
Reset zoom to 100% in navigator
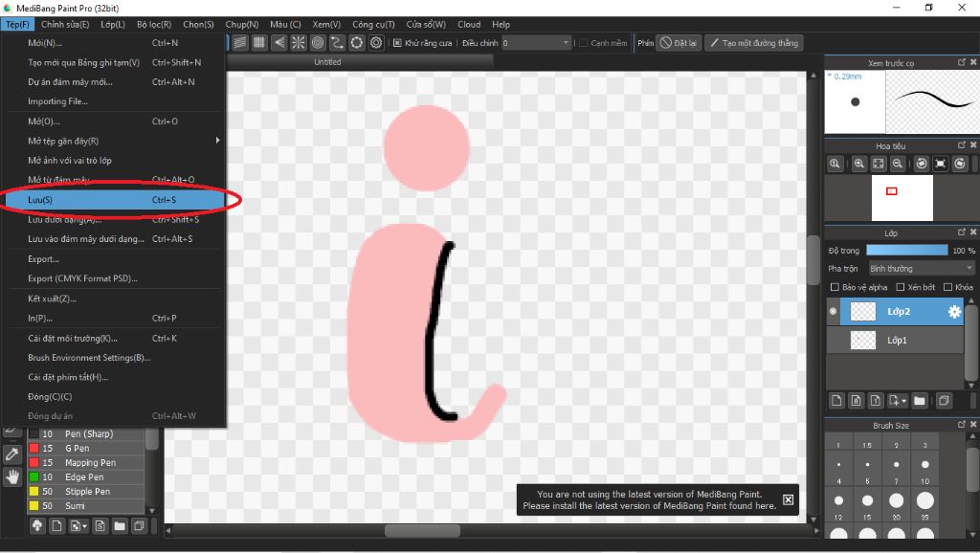click(835, 164)
